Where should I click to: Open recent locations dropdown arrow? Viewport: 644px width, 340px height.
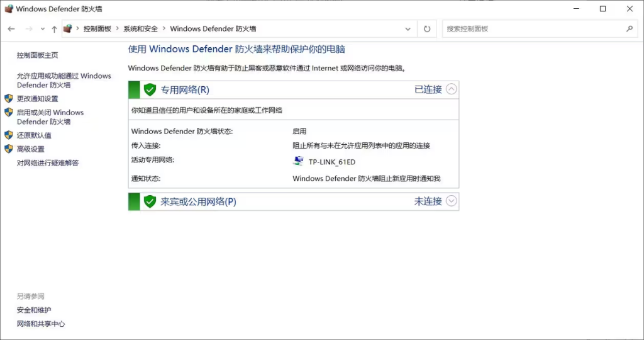click(x=43, y=29)
